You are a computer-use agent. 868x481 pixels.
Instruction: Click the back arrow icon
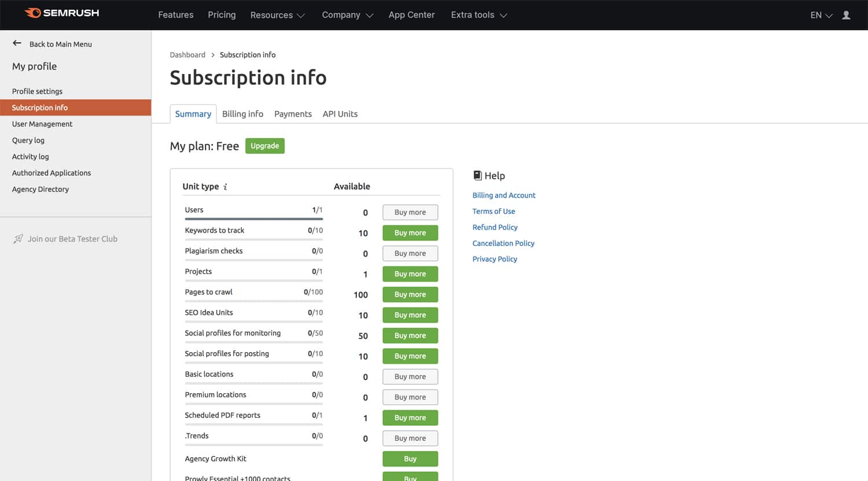point(17,43)
